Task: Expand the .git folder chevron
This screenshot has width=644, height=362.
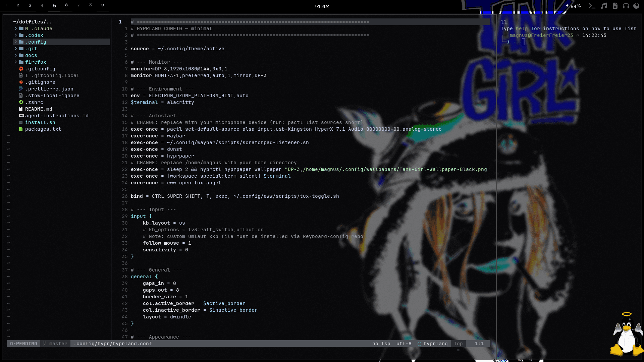Action: point(16,49)
